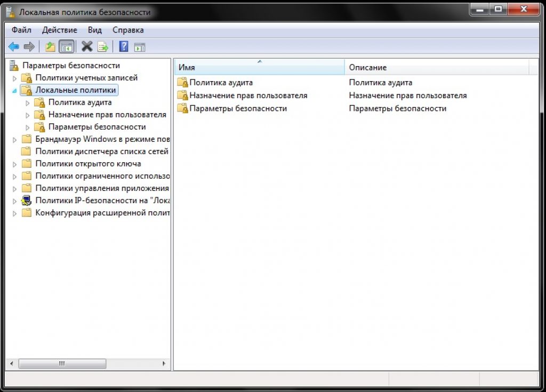The width and height of the screenshot is (546, 392).
Task: Expand Политики IP-безопасности node
Action: coord(14,201)
